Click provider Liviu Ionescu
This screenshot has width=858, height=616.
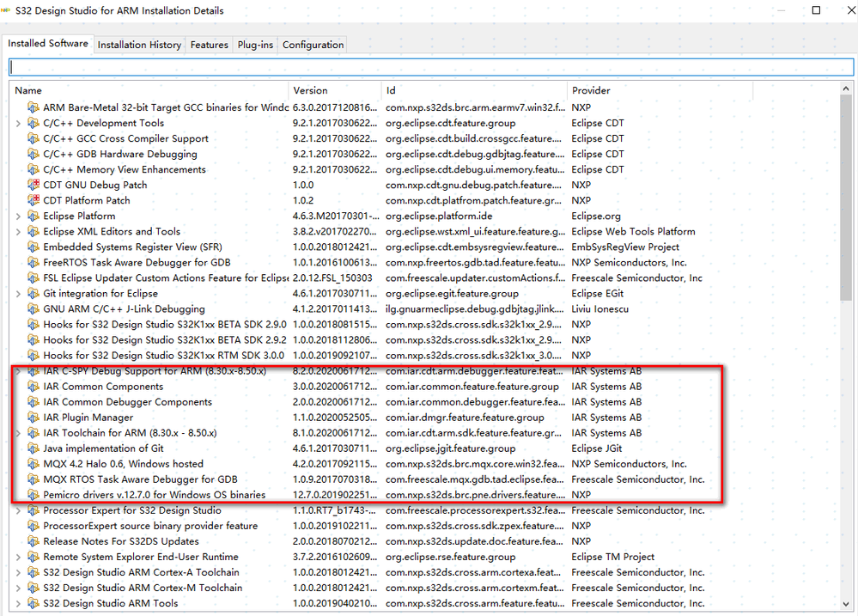click(x=599, y=308)
